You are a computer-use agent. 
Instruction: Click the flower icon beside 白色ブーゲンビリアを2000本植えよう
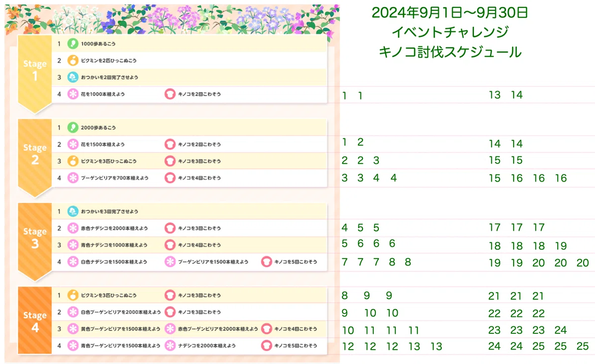click(73, 312)
